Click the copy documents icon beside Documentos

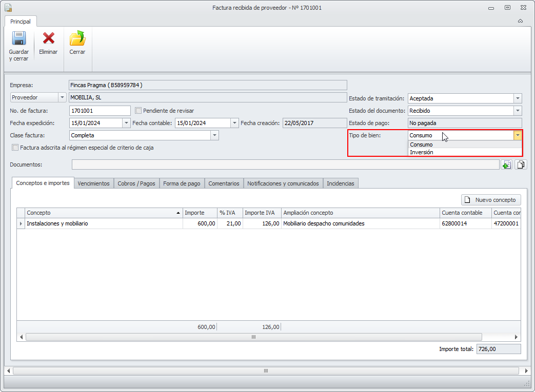[521, 164]
